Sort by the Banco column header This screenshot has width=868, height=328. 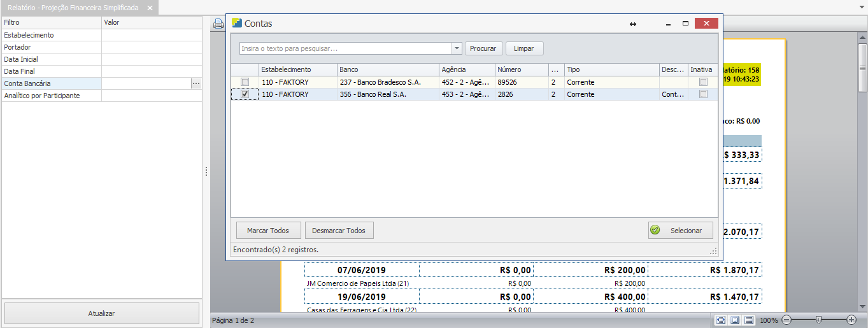[x=388, y=69]
